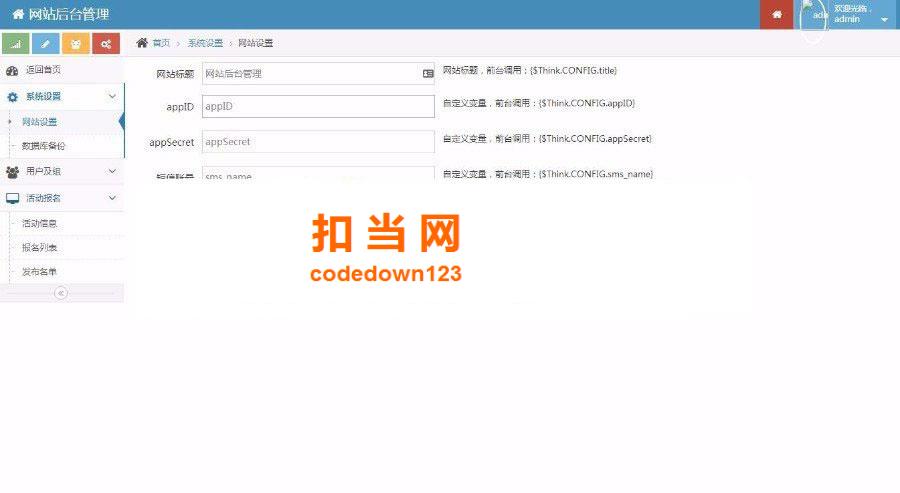Focus the appSecret input field
The width and height of the screenshot is (900, 493).
pyautogui.click(x=318, y=142)
